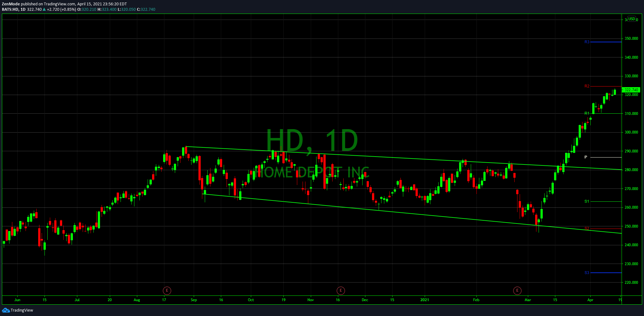Click the 240.000 price axis label
644x316 pixels.
coord(631,245)
